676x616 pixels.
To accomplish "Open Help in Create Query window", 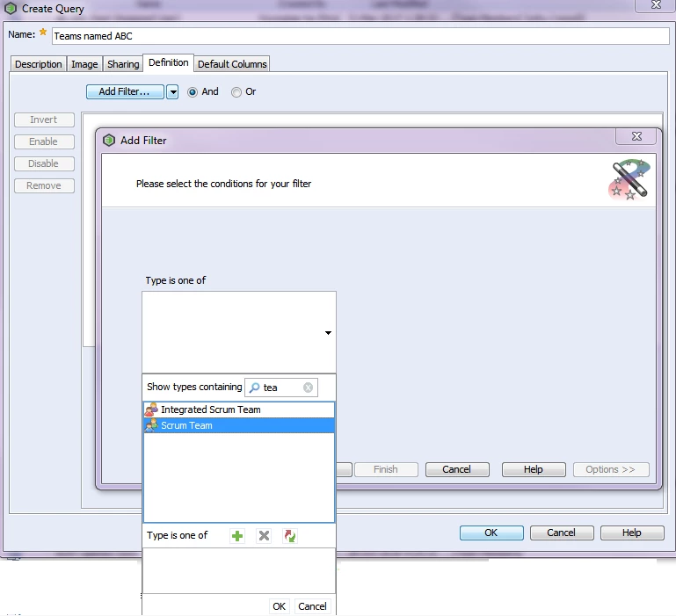I will tap(632, 533).
